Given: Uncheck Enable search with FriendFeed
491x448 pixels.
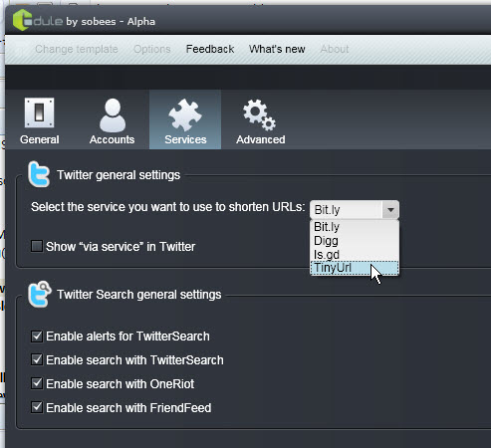Looking at the screenshot, I should (37, 407).
